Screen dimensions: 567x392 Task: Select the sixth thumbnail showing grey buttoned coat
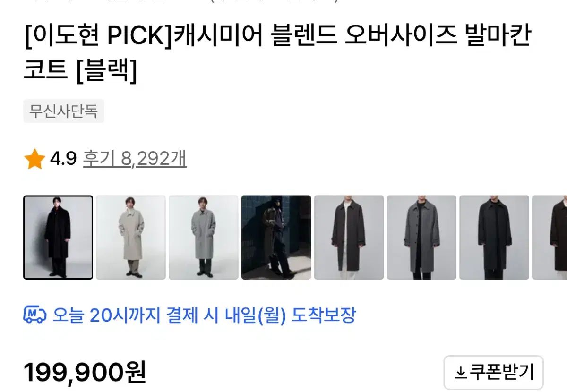click(422, 238)
